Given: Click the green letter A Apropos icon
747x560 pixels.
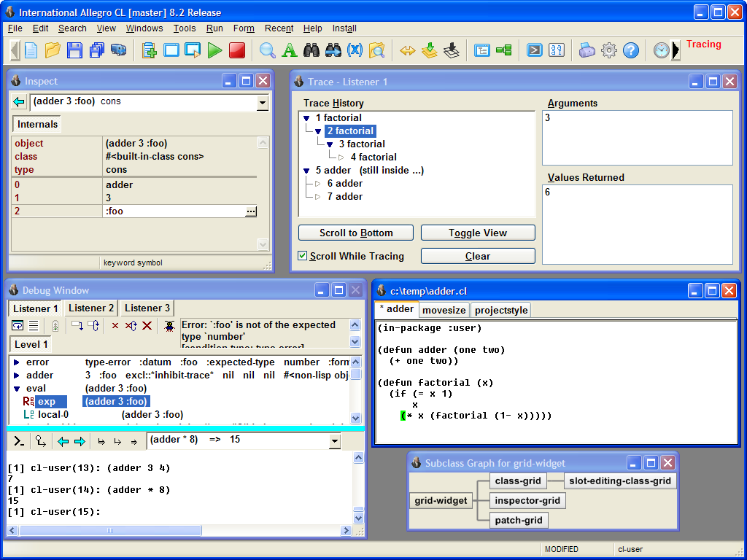Looking at the screenshot, I should (x=289, y=50).
